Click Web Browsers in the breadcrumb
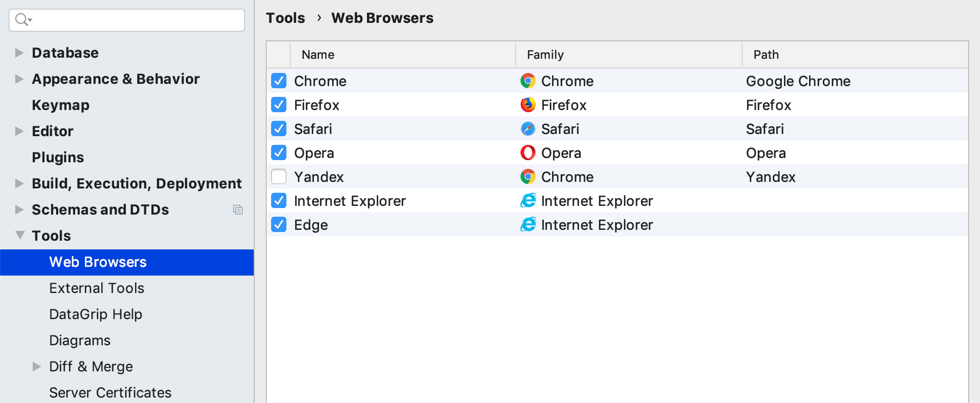 click(x=382, y=17)
